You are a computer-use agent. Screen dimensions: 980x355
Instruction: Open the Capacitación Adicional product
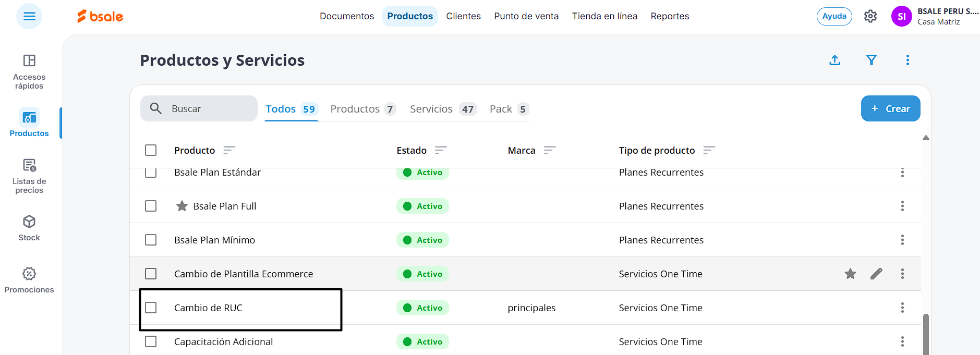point(223,341)
